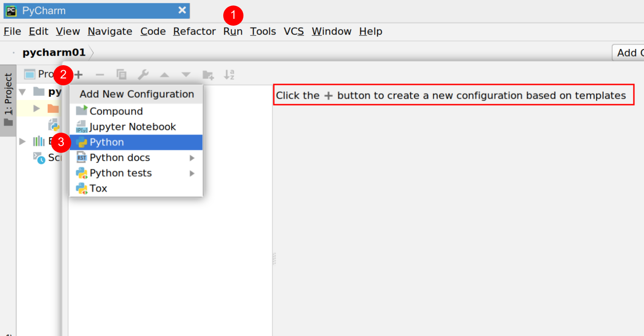The image size is (644, 336).
Task: Click the plus Add New Configuration icon
Action: (79, 74)
